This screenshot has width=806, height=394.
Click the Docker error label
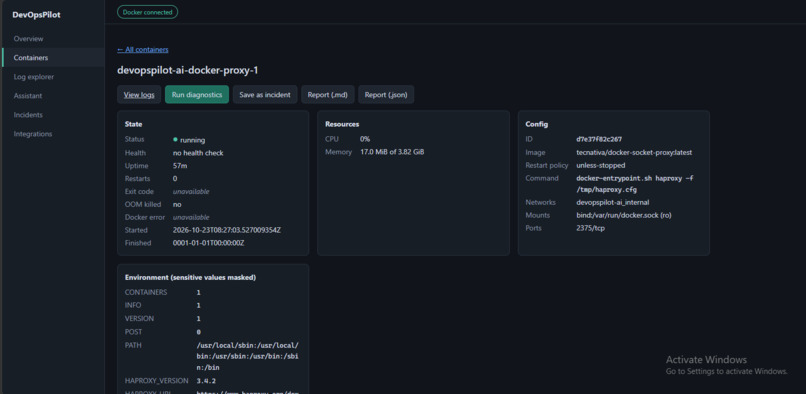tap(145, 217)
